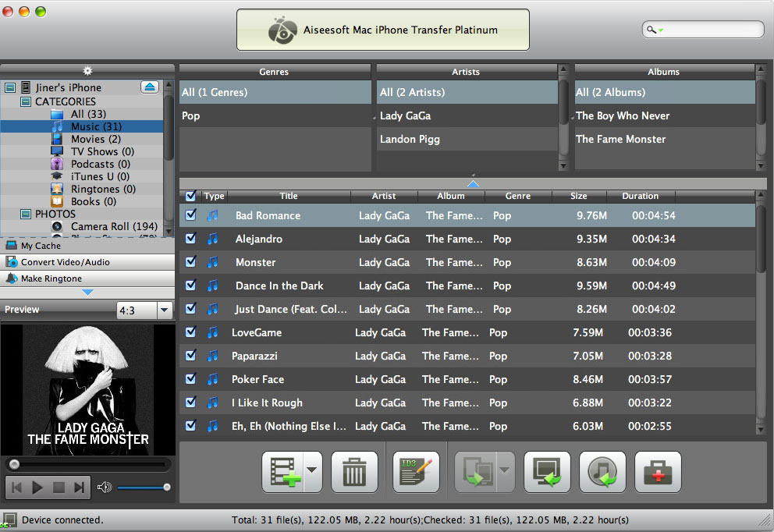Filter by Landon Pigg artist

tap(467, 139)
